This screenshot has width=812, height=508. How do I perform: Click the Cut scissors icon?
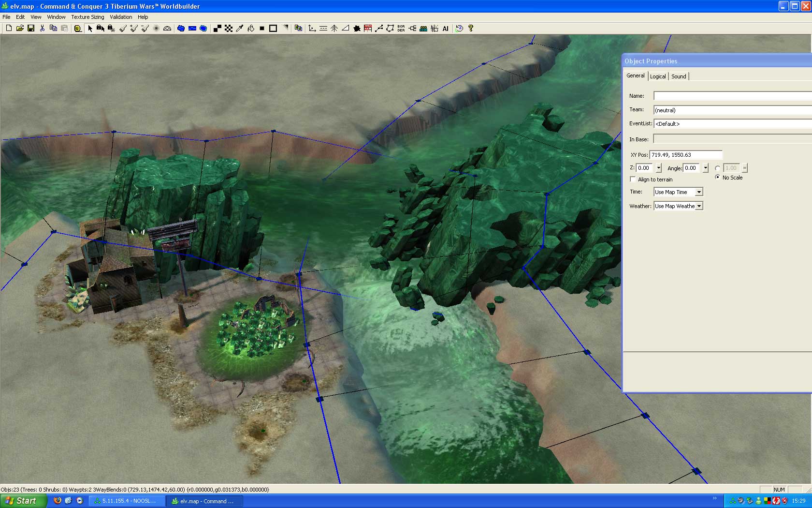pos(42,29)
